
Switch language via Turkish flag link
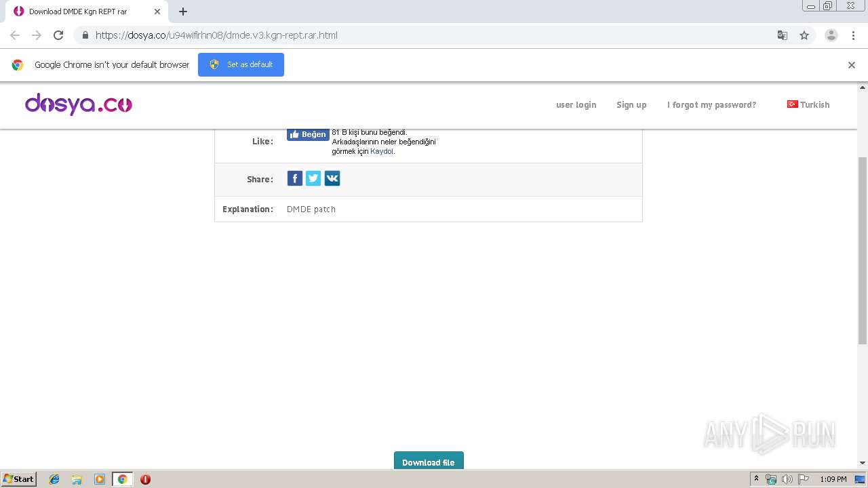point(808,104)
